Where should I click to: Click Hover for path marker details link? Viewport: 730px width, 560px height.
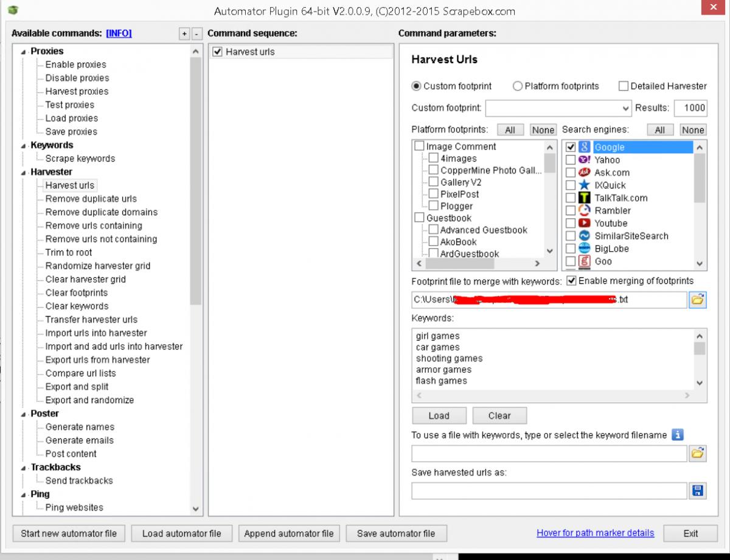point(596,533)
